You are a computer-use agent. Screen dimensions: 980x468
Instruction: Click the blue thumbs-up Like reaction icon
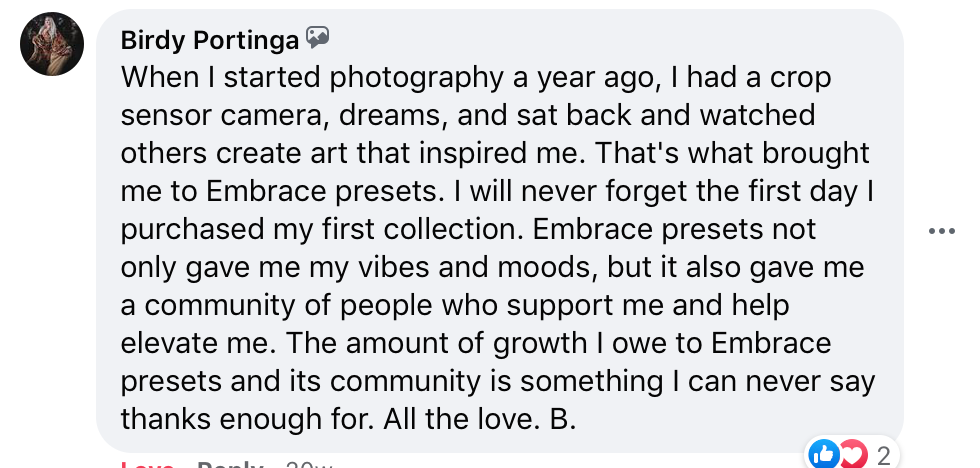[825, 455]
